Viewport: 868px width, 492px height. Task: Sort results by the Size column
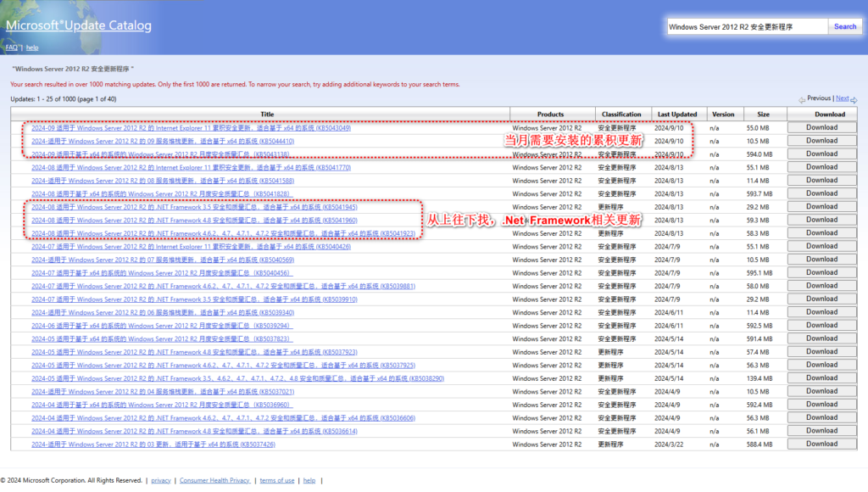click(x=762, y=113)
